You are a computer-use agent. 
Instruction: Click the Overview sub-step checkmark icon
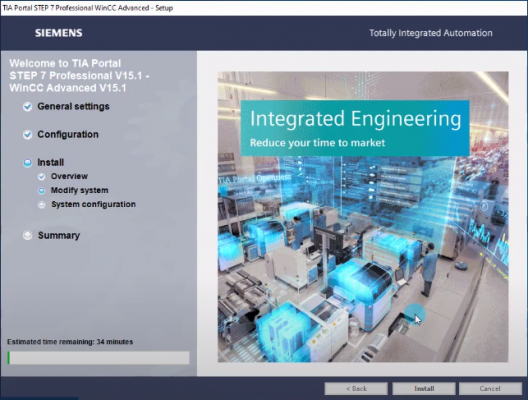[x=41, y=176]
